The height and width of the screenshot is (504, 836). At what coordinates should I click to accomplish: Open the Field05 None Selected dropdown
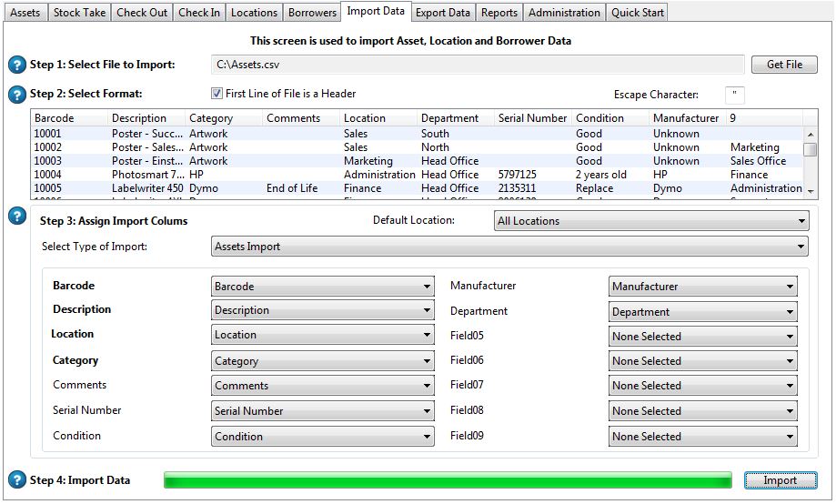click(702, 337)
